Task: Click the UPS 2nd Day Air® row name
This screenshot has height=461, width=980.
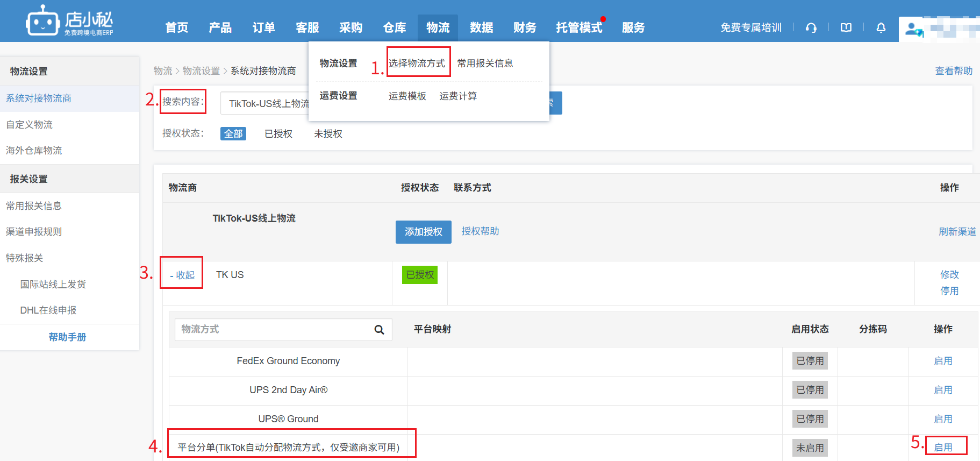Action: click(288, 390)
